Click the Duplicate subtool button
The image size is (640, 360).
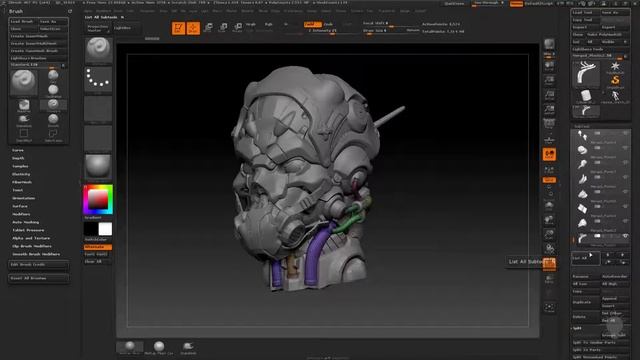[586, 302]
